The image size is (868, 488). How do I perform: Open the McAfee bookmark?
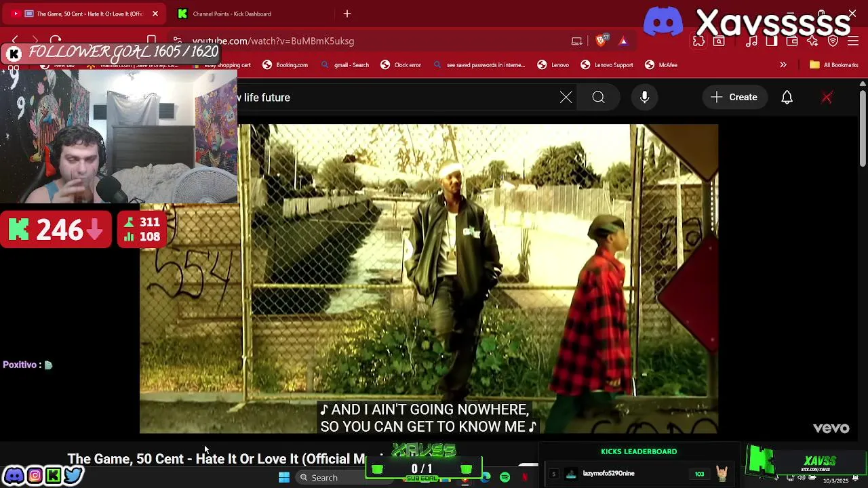(x=661, y=65)
